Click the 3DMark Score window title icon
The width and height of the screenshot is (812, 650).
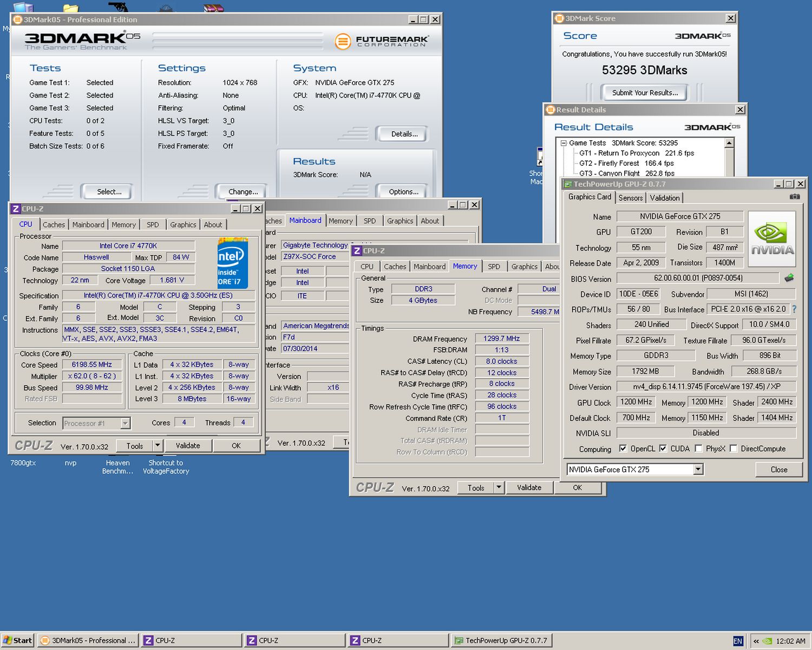click(559, 18)
